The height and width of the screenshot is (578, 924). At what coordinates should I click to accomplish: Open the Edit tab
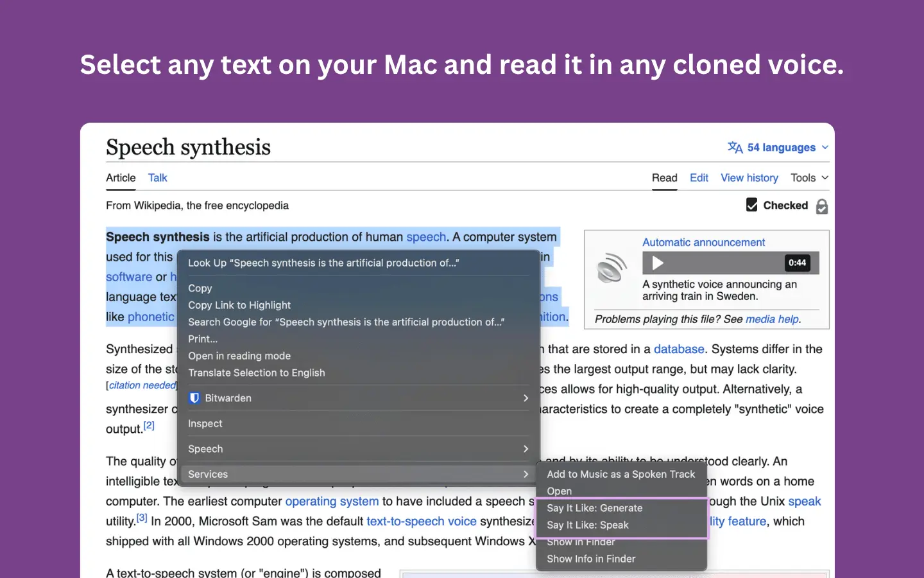click(x=699, y=178)
